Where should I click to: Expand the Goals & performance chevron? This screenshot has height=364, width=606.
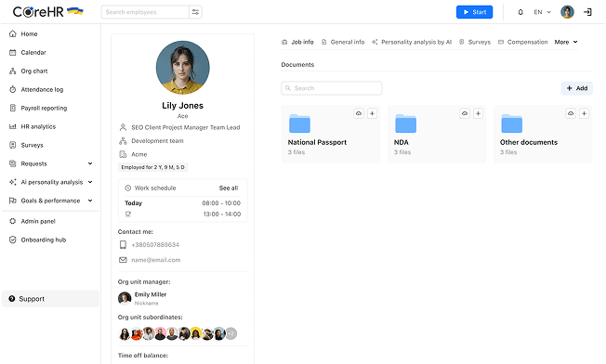point(90,201)
